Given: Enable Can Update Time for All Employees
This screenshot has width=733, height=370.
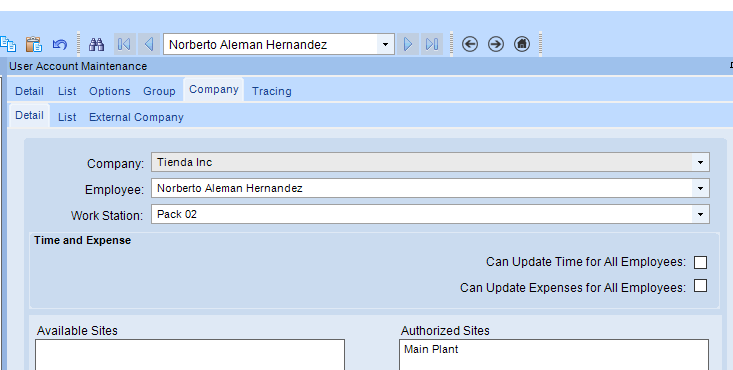Looking at the screenshot, I should (700, 262).
